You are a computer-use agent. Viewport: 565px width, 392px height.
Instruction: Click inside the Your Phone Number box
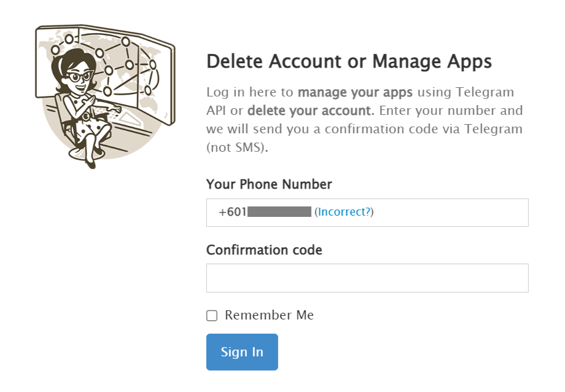coord(448,213)
